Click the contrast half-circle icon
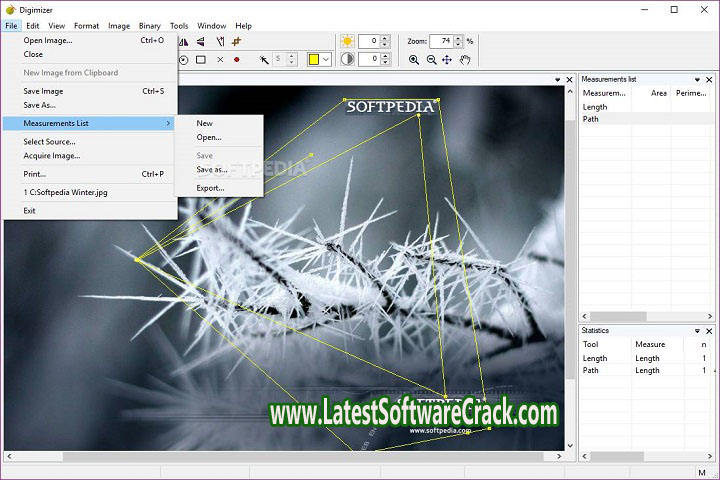Image resolution: width=720 pixels, height=480 pixels. click(x=347, y=60)
